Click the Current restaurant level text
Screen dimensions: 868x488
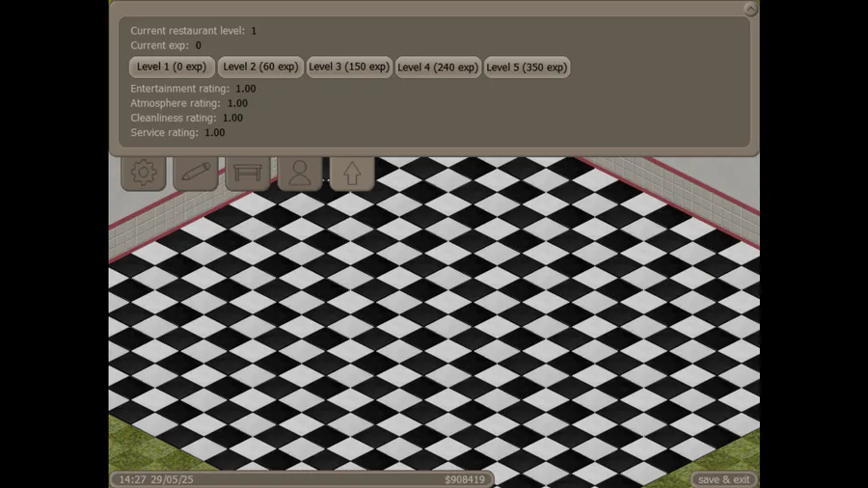(193, 31)
